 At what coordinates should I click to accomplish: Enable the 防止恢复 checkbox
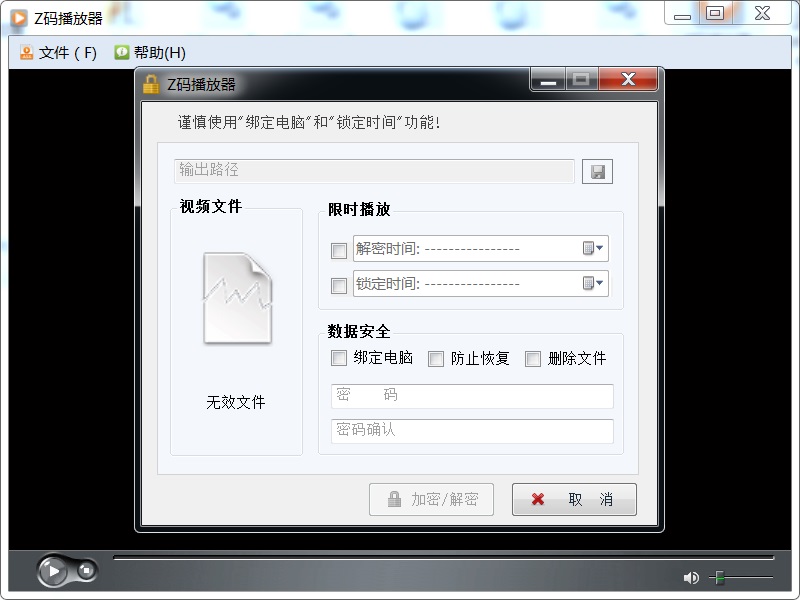point(436,358)
